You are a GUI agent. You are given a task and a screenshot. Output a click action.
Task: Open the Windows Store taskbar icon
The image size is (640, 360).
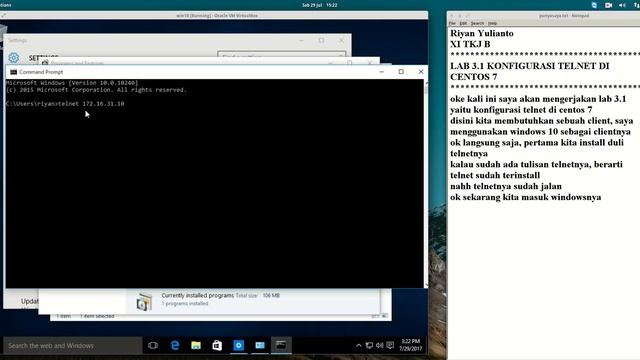[x=217, y=345]
